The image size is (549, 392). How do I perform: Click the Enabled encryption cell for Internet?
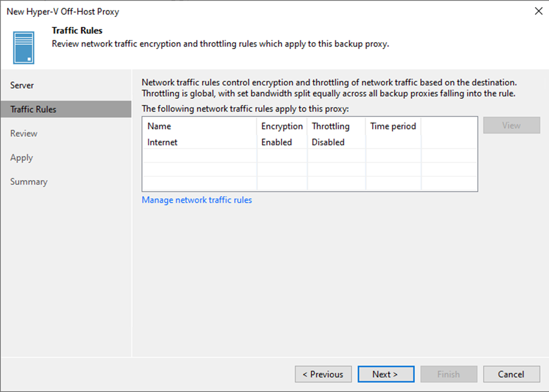[x=277, y=142]
